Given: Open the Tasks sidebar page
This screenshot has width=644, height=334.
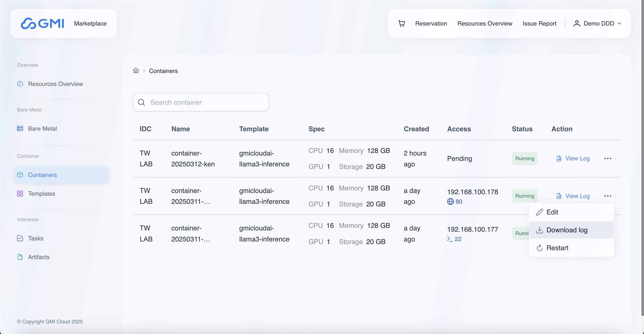Looking at the screenshot, I should pyautogui.click(x=61, y=238).
